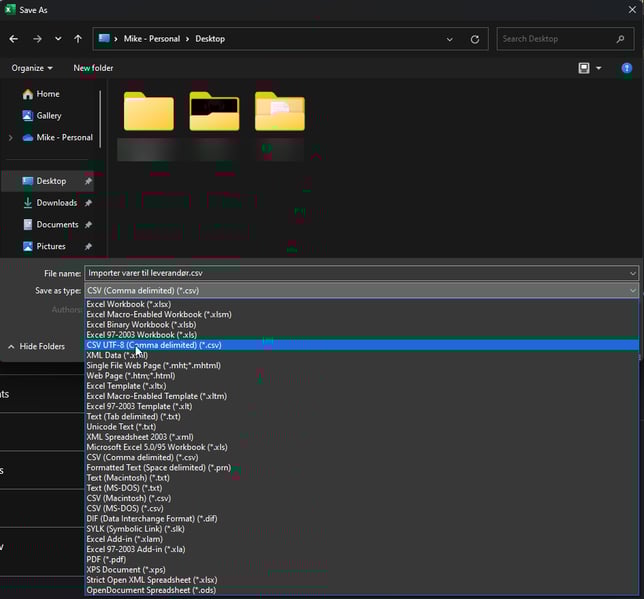The width and height of the screenshot is (644, 599).
Task: Choose CSV UTF-8 (Comma delimited) format
Action: pyautogui.click(x=153, y=345)
